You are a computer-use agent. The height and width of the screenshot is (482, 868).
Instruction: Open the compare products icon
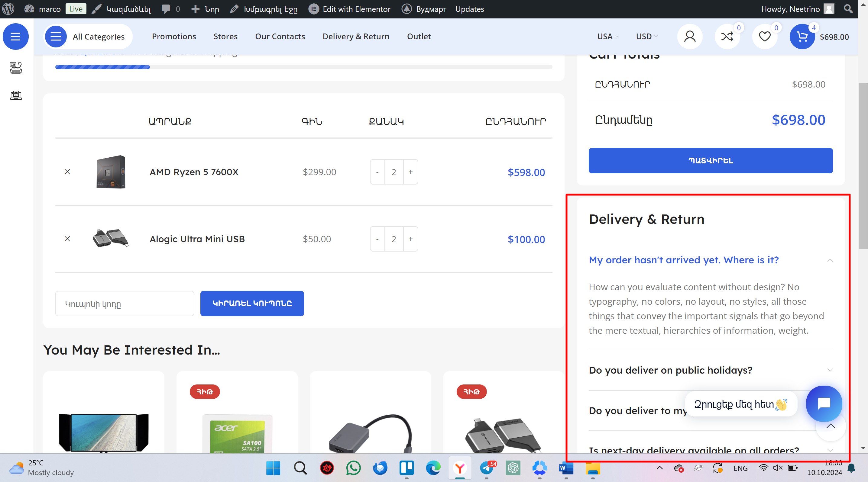click(x=727, y=36)
